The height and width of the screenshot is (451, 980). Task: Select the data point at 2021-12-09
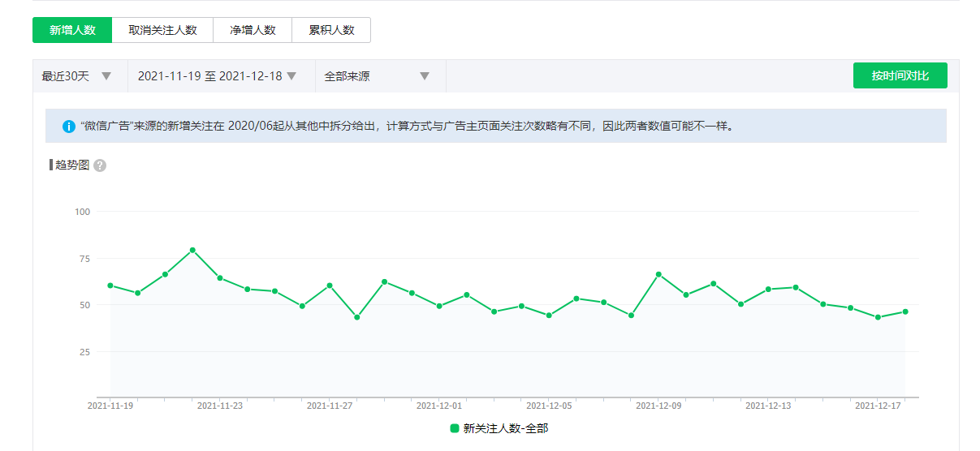[658, 274]
